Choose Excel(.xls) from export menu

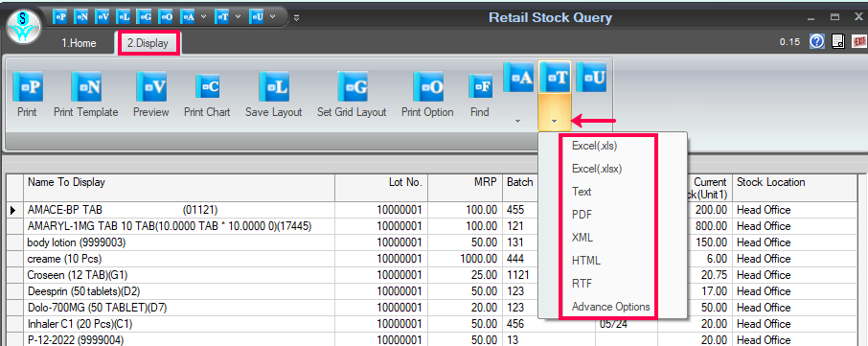tap(595, 147)
